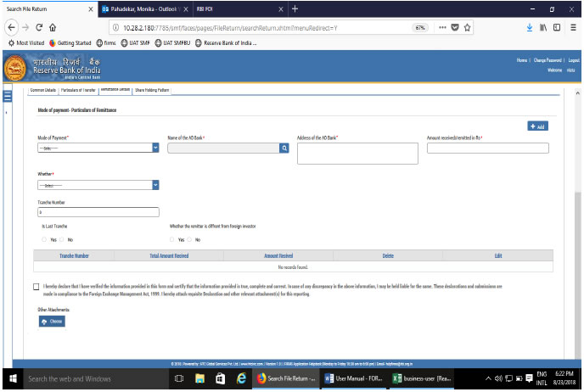Open the Firefox hamburger menu
The width and height of the screenshot is (584, 392).
tap(573, 27)
